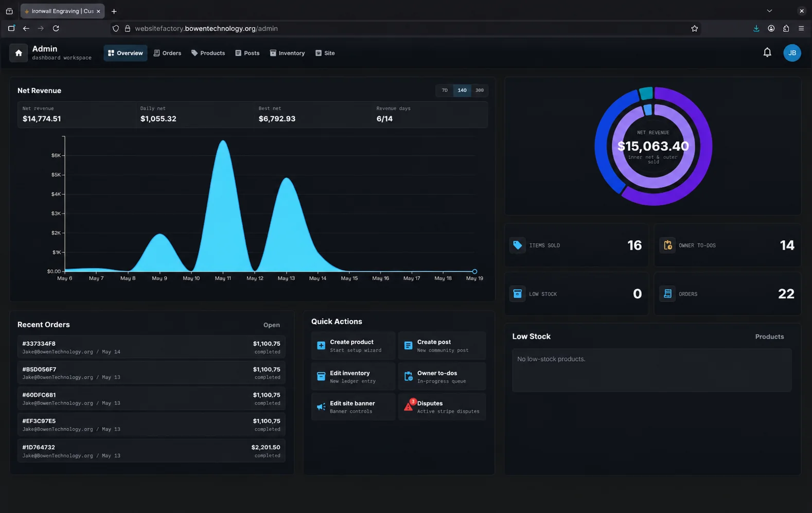Screen dimensions: 812x513
Task: Switch revenue range to 7D
Action: (x=445, y=90)
